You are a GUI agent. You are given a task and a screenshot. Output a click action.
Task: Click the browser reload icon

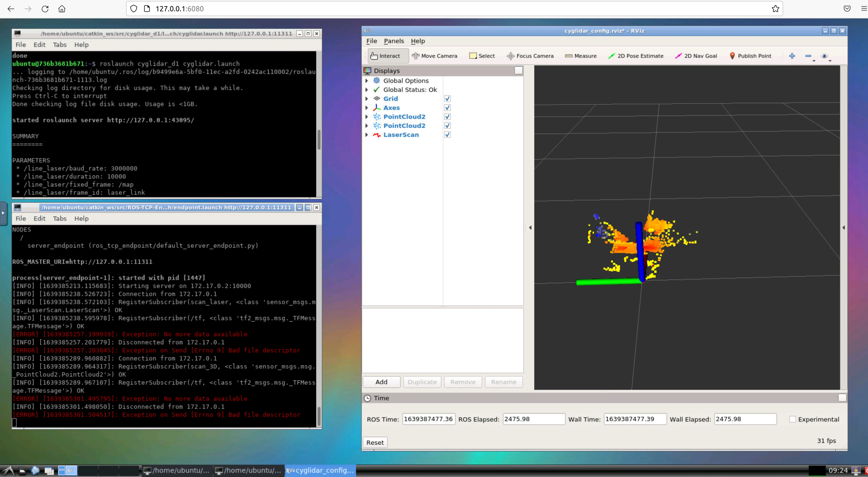tap(45, 9)
